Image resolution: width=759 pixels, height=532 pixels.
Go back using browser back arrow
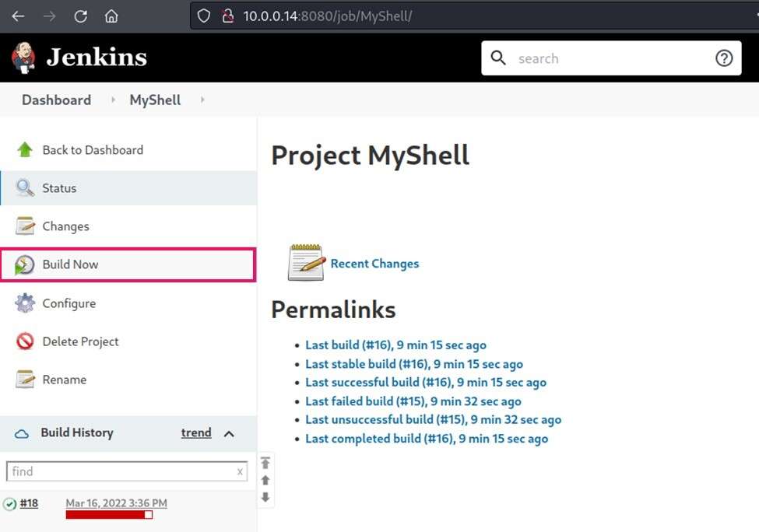pyautogui.click(x=19, y=16)
